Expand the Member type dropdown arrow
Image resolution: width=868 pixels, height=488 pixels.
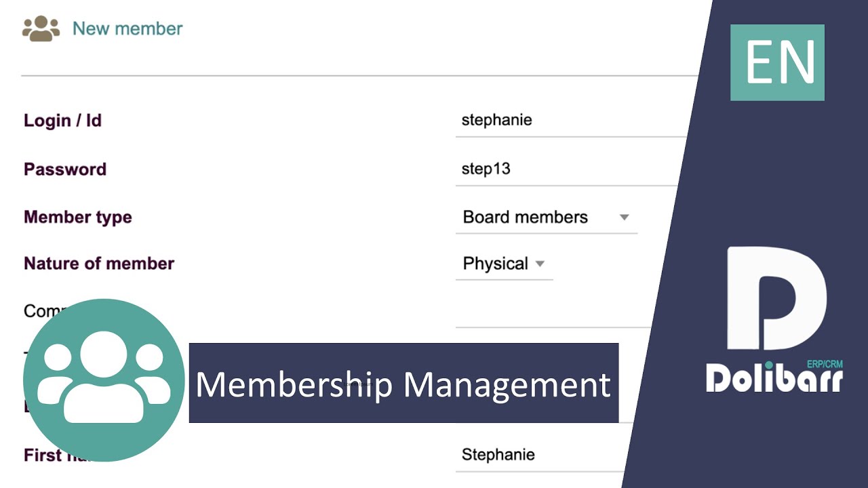click(624, 218)
